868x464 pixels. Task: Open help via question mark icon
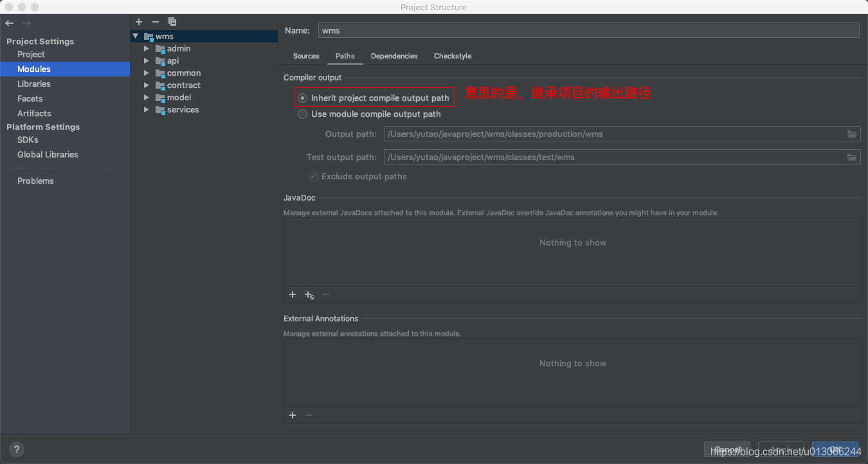click(16, 449)
